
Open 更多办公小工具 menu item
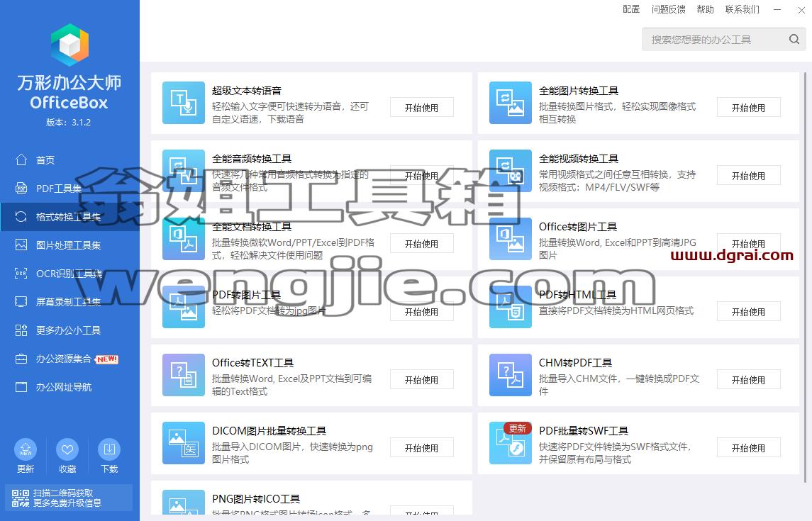pyautogui.click(x=70, y=330)
